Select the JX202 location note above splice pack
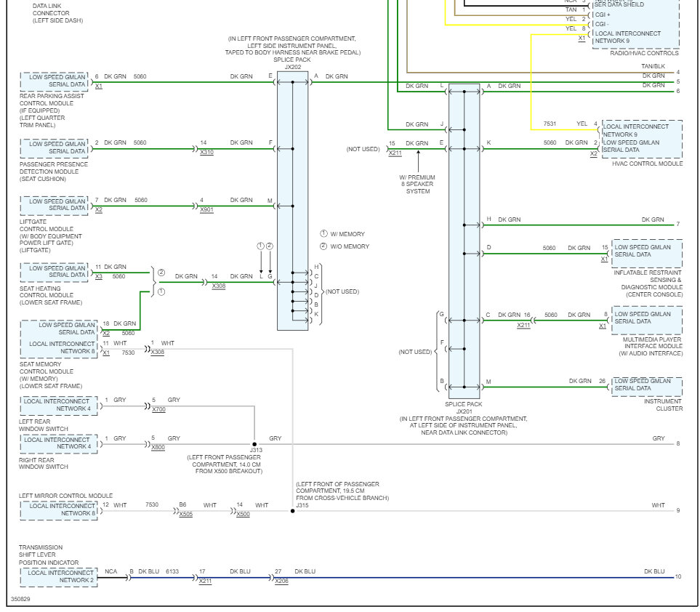 point(292,46)
